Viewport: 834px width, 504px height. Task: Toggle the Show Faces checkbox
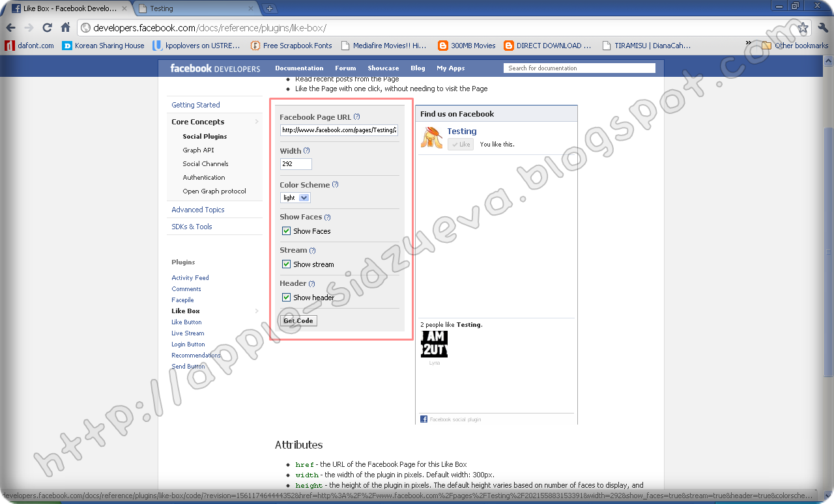(286, 231)
